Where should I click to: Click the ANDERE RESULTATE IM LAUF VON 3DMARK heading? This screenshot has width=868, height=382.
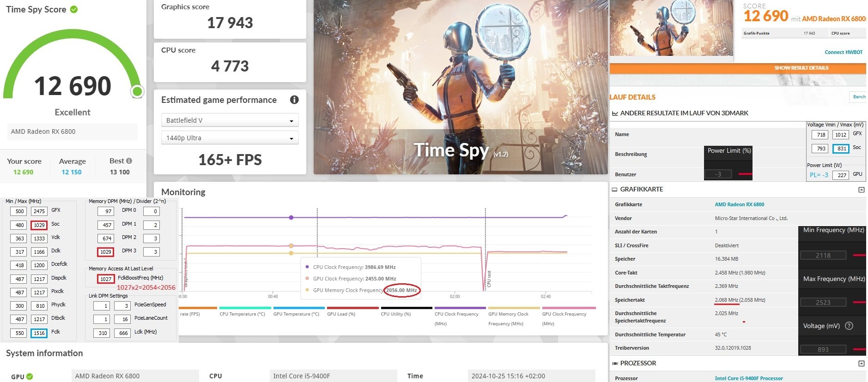pos(684,113)
